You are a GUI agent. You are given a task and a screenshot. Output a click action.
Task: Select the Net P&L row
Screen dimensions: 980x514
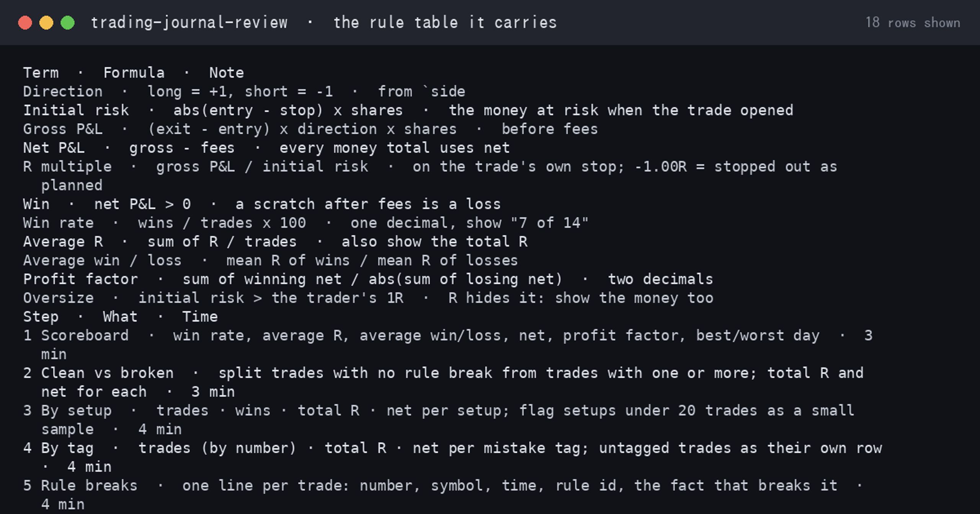tap(266, 148)
